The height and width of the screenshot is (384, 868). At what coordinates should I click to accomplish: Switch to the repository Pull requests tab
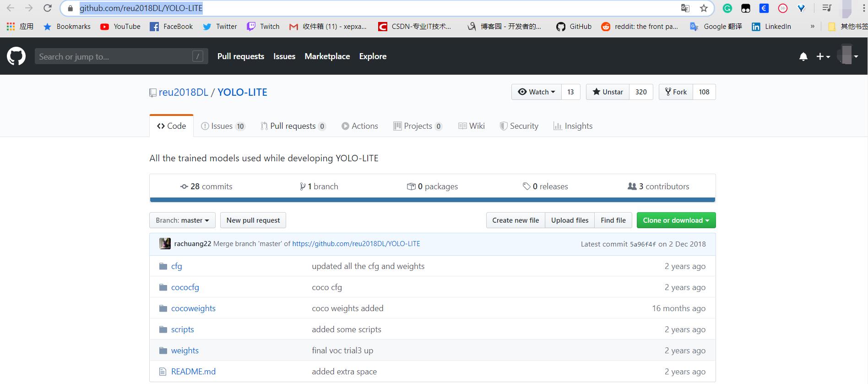[293, 126]
